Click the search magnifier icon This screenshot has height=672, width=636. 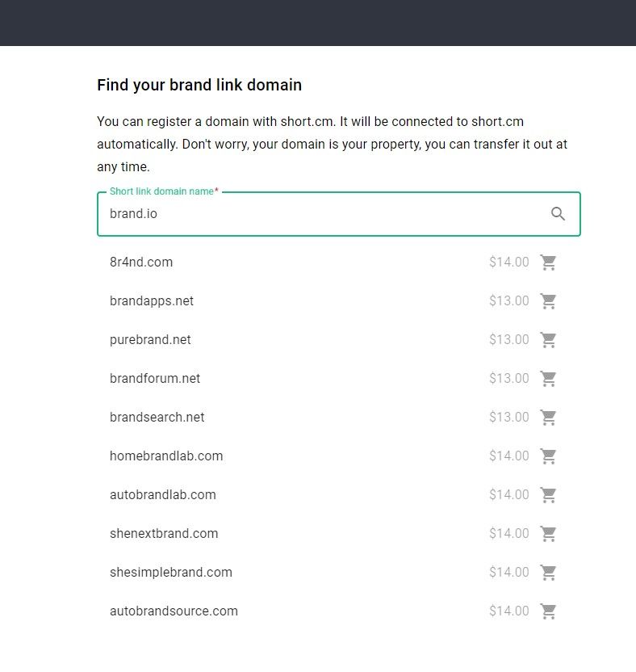[558, 214]
